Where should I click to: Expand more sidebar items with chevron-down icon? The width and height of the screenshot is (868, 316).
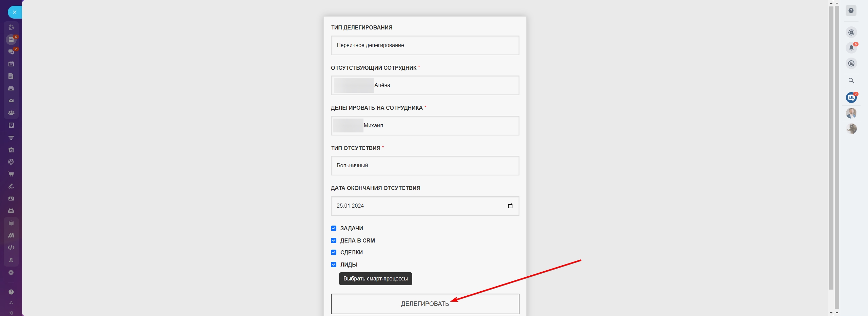point(11,273)
